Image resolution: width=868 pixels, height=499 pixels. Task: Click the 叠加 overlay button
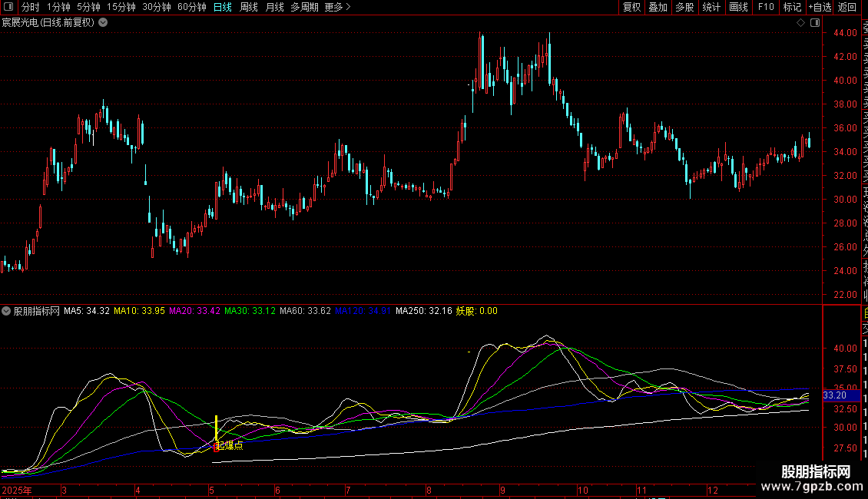pos(658,8)
